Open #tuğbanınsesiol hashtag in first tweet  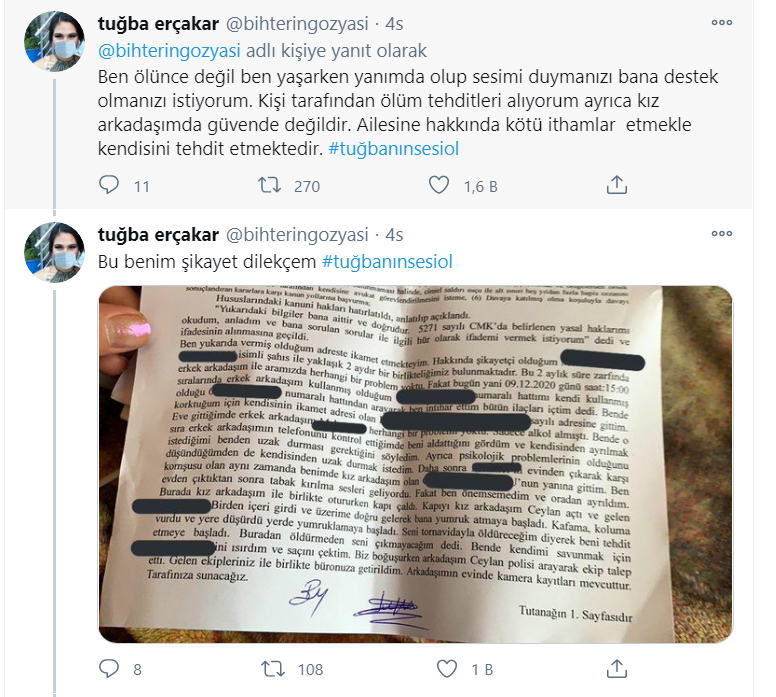click(393, 149)
